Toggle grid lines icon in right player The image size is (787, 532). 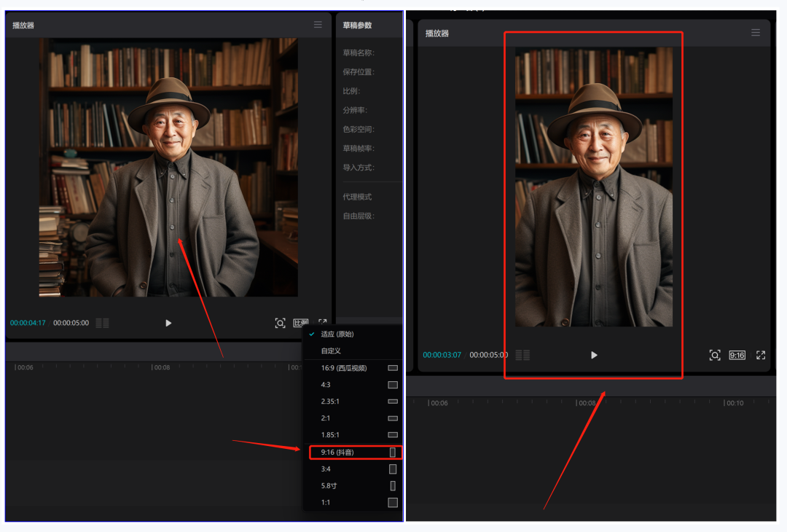tap(522, 356)
